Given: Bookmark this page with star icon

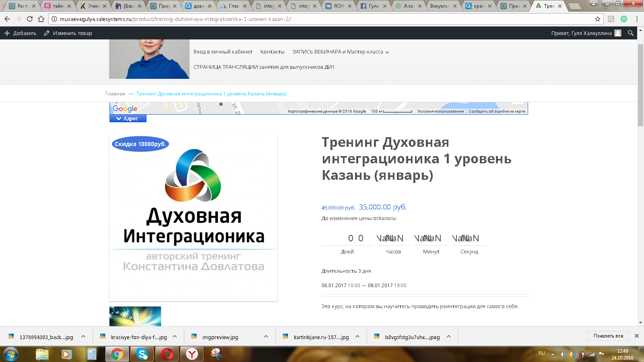Looking at the screenshot, I should point(598,19).
